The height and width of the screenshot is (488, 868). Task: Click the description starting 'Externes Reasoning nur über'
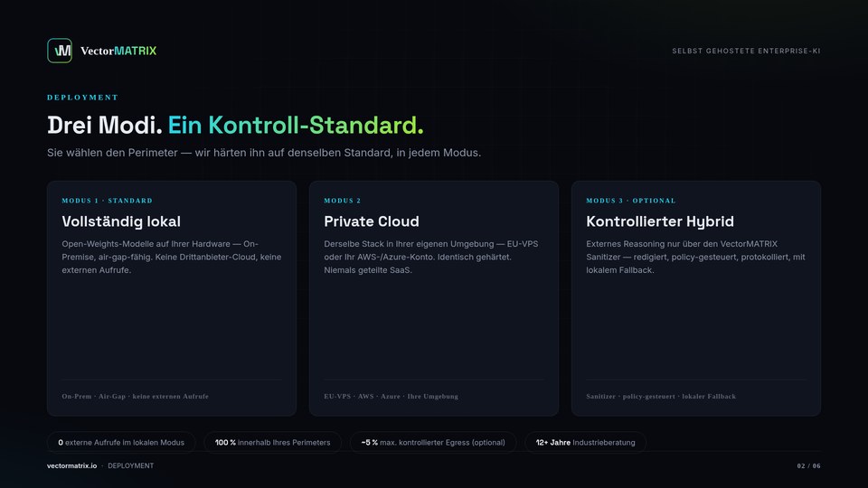point(696,257)
